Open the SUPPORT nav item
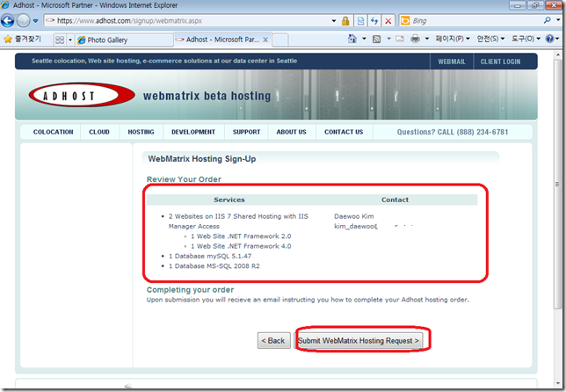Viewport: 566px width, 392px height. 247,132
